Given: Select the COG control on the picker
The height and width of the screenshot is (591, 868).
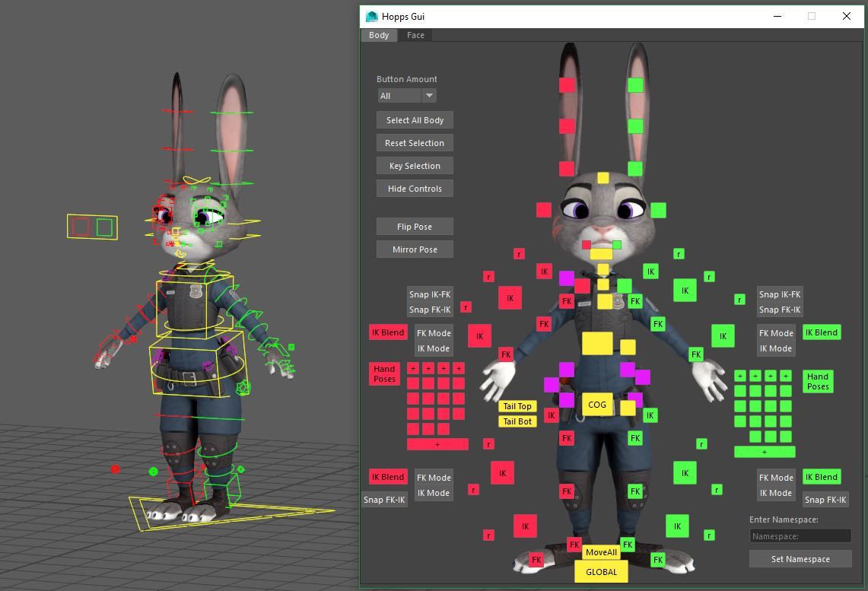Looking at the screenshot, I should coord(597,405).
